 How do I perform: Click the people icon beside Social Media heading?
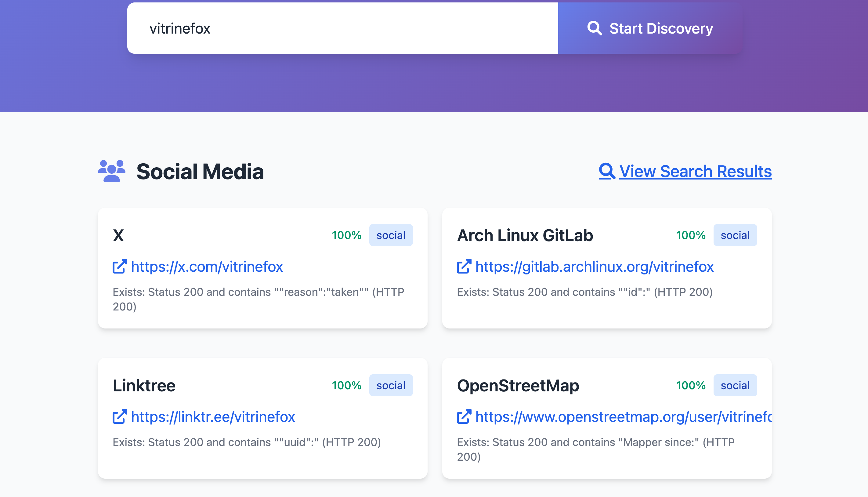tap(112, 171)
